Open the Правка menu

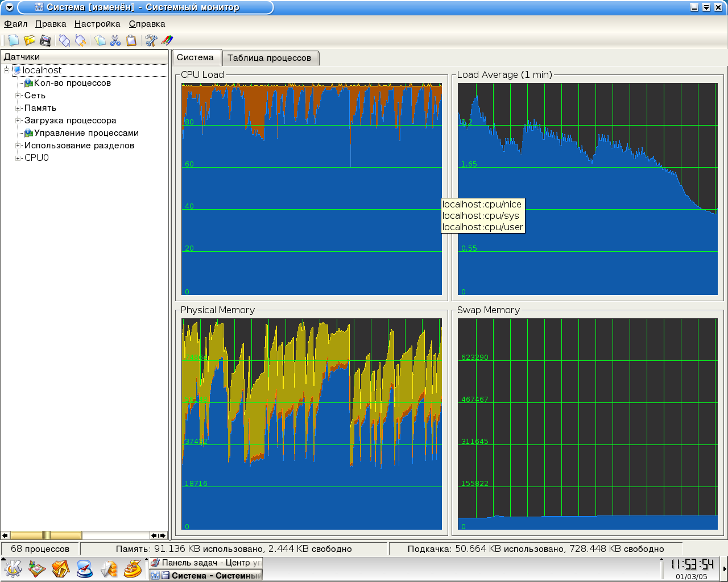click(x=51, y=24)
